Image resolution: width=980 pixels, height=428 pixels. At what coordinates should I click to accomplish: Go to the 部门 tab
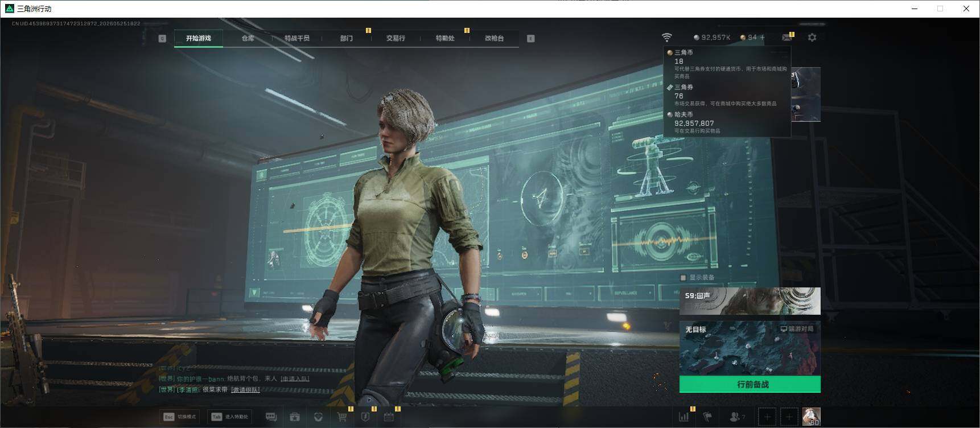pos(347,38)
